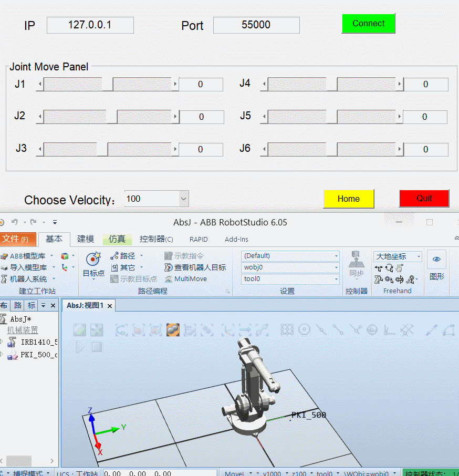
Task: Click the 同步 synchronize controller icon
Action: point(357,263)
